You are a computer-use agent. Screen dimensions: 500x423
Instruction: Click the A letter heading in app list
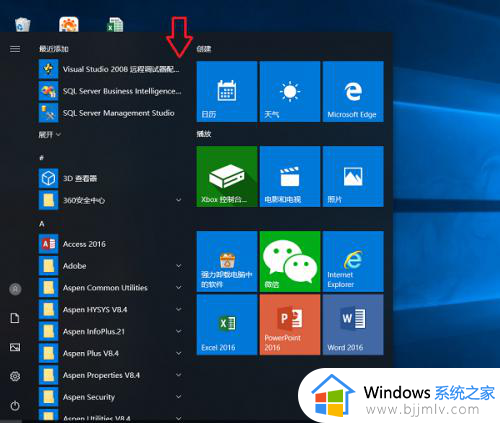point(41,224)
